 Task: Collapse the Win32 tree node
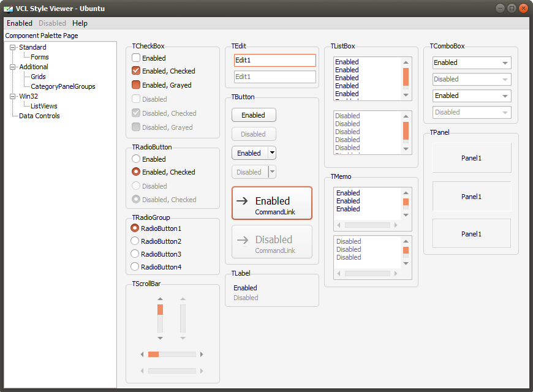coord(13,96)
